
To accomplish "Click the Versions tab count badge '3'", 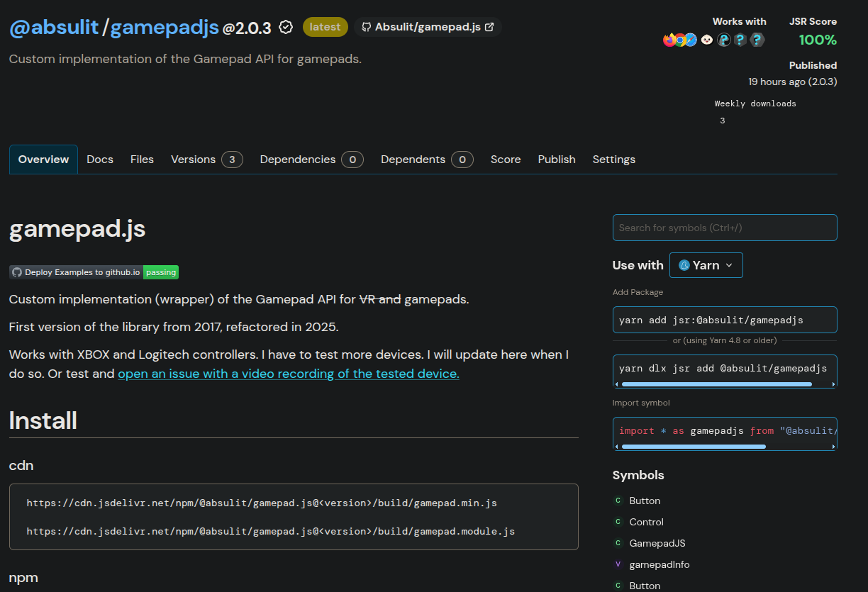I will click(232, 160).
